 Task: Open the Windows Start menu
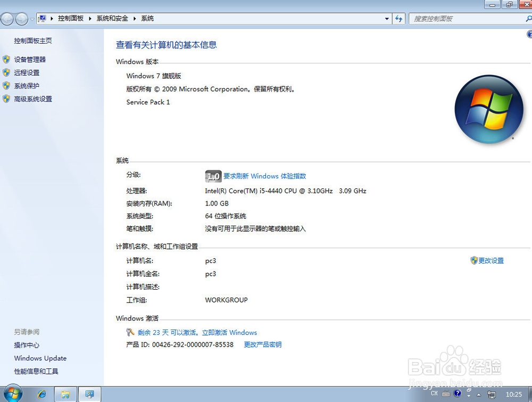[x=13, y=394]
